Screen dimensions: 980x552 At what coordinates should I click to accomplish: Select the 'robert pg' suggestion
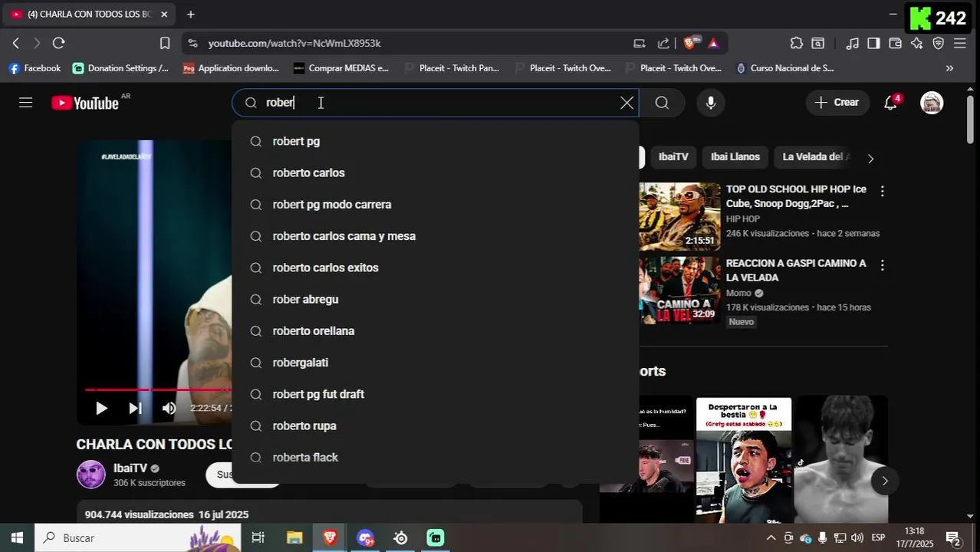(x=435, y=141)
